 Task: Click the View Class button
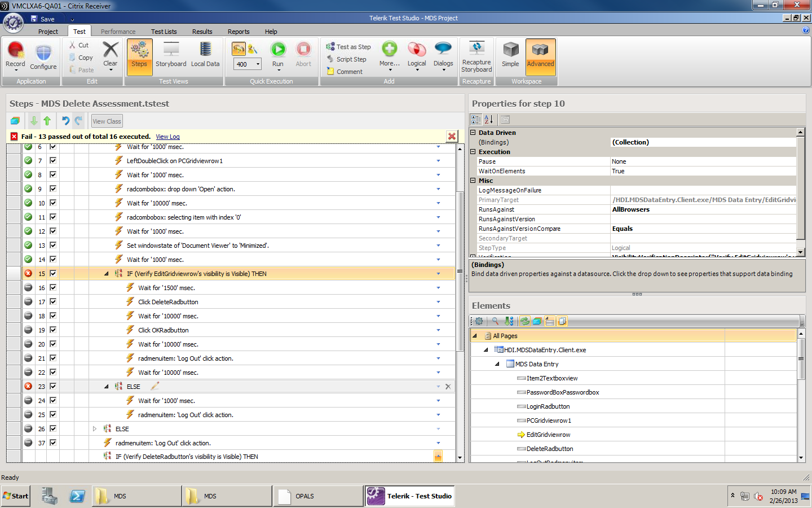107,121
